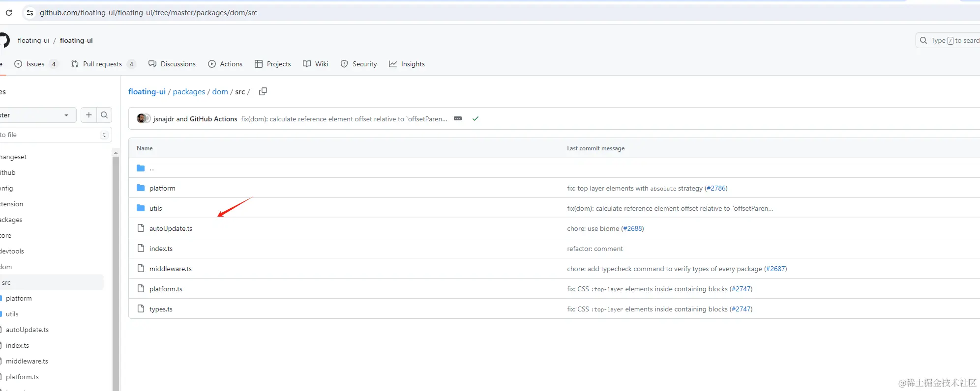The image size is (980, 391).
Task: Click middleware.ts file icon in list
Action: pyautogui.click(x=141, y=268)
